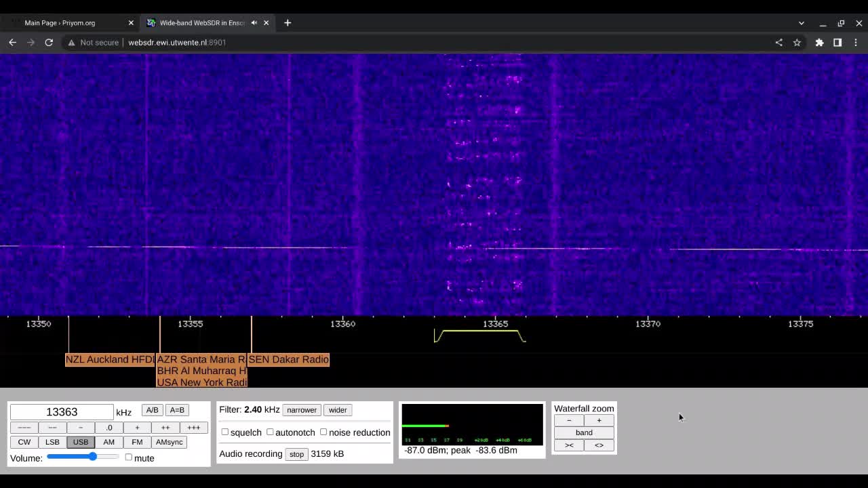Zoom the waterfall to band
This screenshot has height=488, width=868.
point(584,432)
